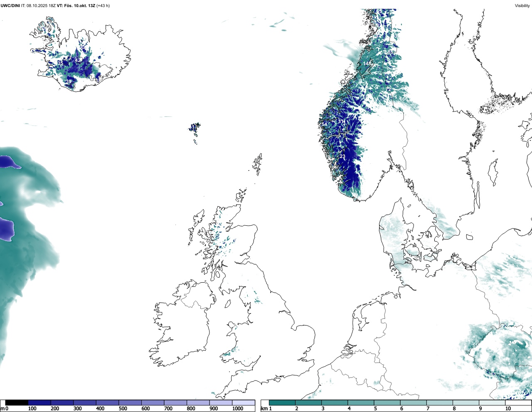Click the "5" label on the km scale
This screenshot has height=412, width=532.
(375, 409)
